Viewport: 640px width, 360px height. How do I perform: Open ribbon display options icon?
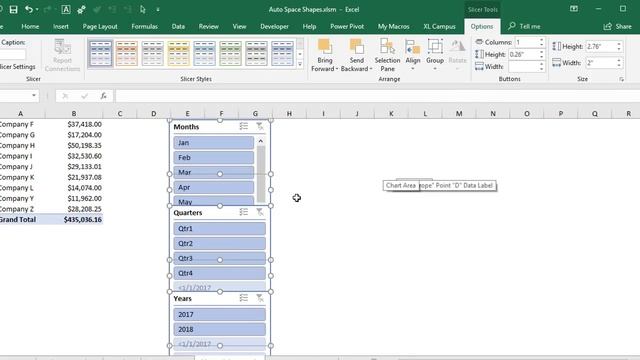[x=573, y=9]
